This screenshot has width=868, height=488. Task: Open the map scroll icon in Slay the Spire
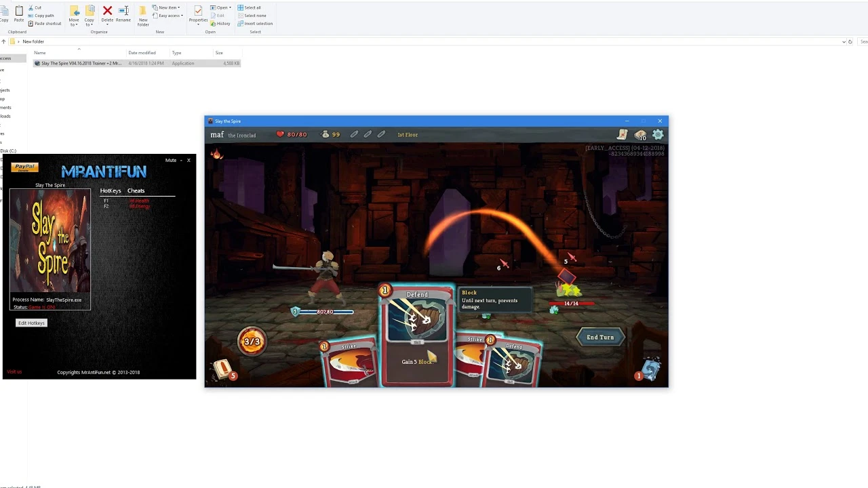tap(622, 135)
